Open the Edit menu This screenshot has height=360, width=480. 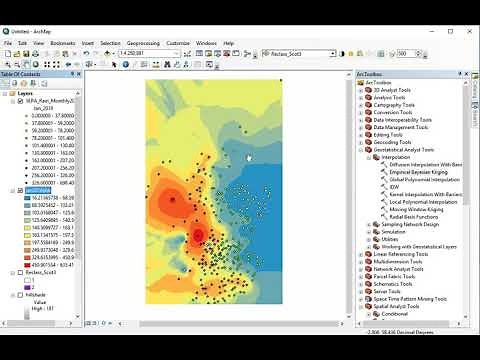pos(22,43)
